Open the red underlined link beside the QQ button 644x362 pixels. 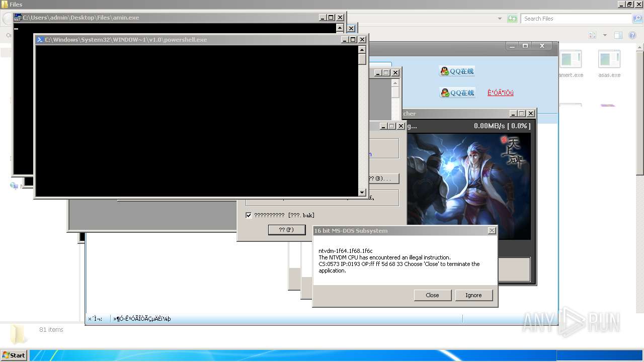point(501,93)
